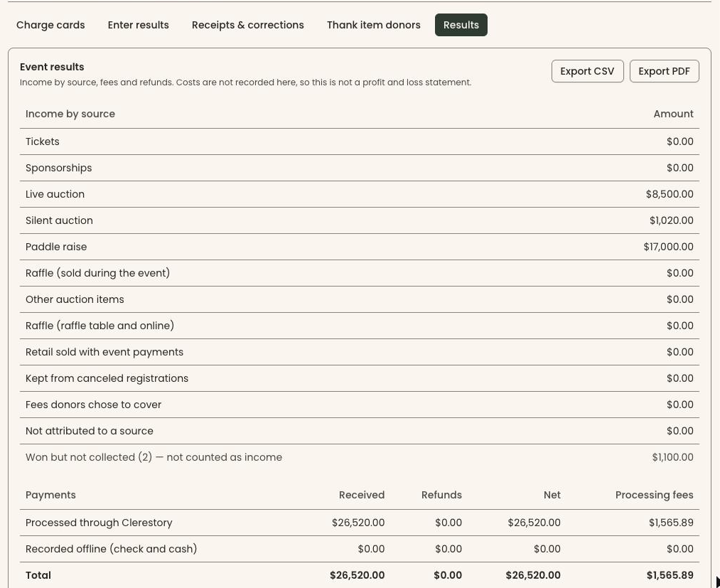Select Processed through Clerestory row label
Viewport: 720px width, 588px height.
pos(100,523)
